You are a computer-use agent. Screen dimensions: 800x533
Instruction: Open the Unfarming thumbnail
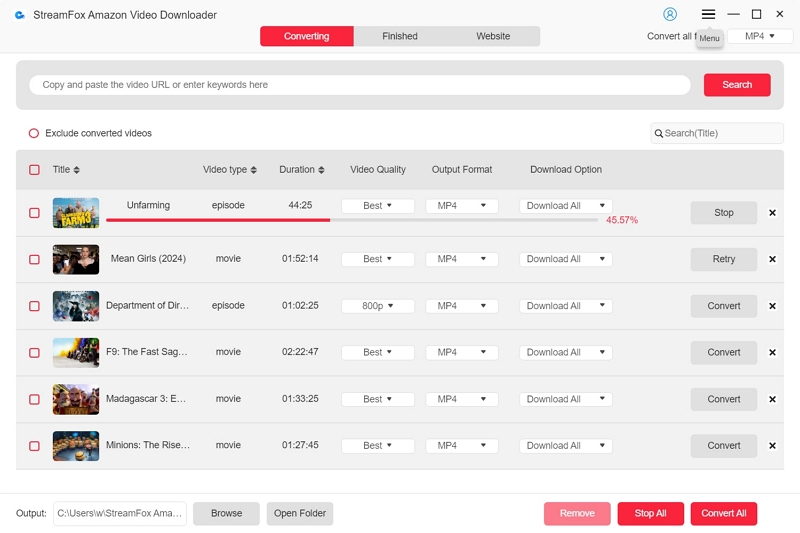[76, 213]
